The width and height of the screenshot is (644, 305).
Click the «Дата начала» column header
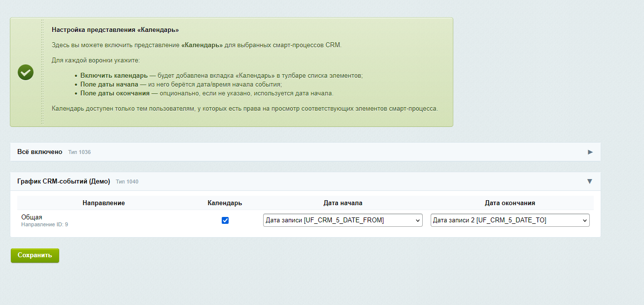343,203
